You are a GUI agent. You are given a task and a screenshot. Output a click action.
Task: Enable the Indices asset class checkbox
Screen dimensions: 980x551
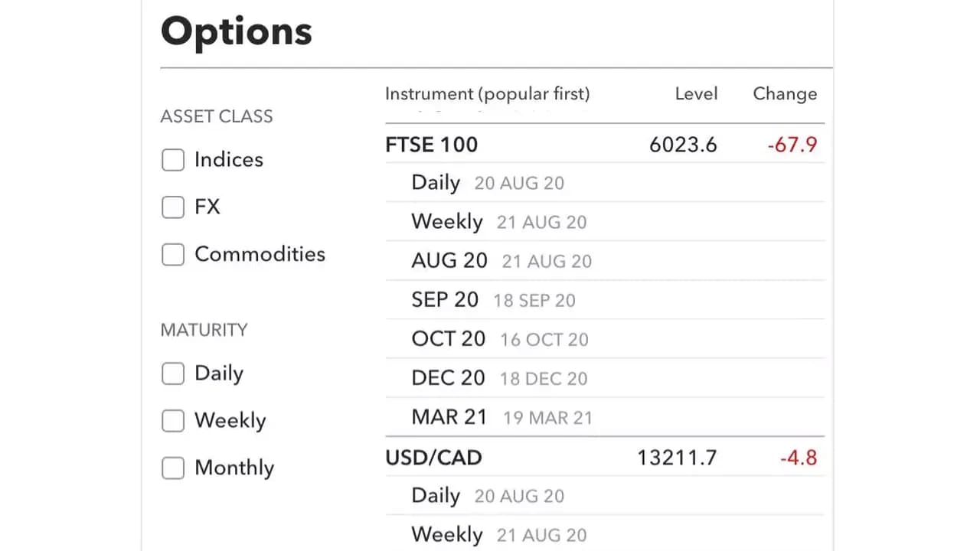point(173,160)
